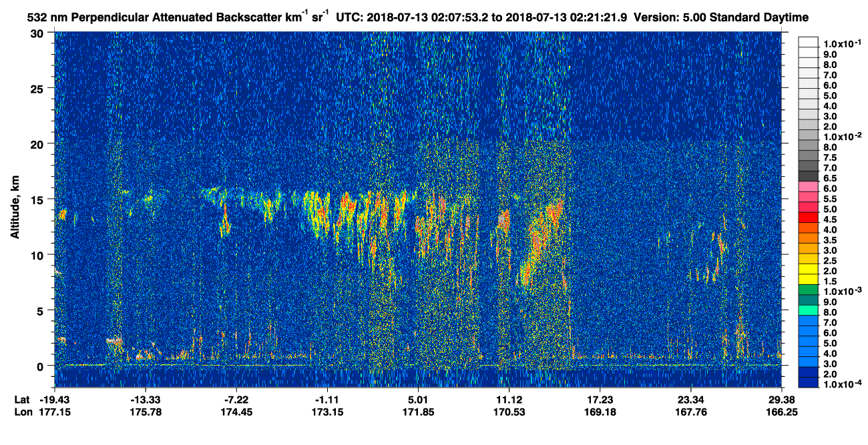Click latitude value 11.12

pyautogui.click(x=509, y=400)
